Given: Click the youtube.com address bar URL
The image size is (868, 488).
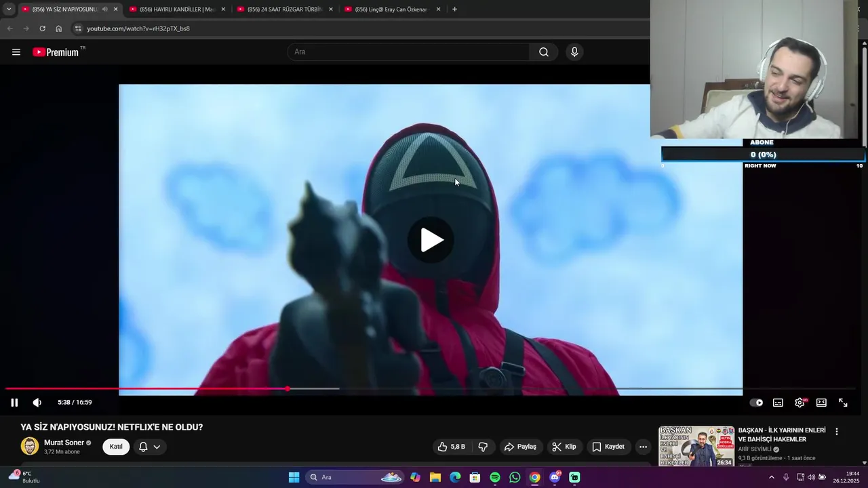Looking at the screenshot, I should (138, 28).
